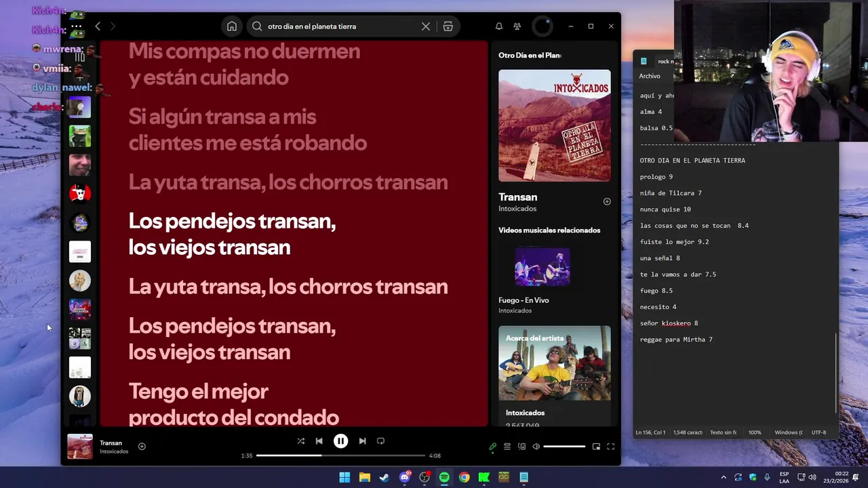This screenshot has width=868, height=488.
Task: Switch to Notepad from the taskbar
Action: [524, 477]
